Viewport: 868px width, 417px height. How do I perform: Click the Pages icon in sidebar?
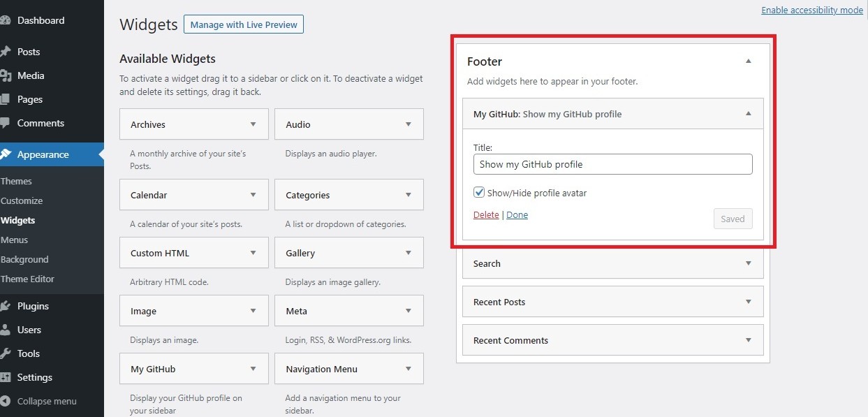tap(6, 99)
